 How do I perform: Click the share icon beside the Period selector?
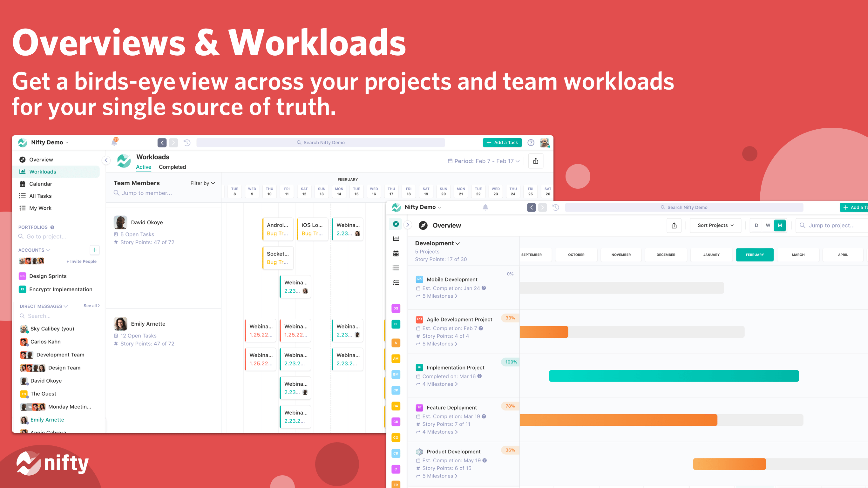535,161
